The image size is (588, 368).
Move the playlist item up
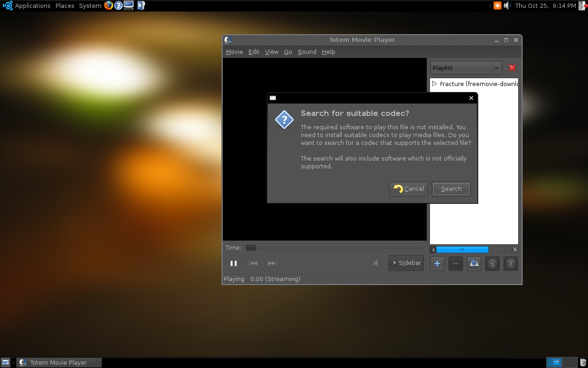coord(492,264)
